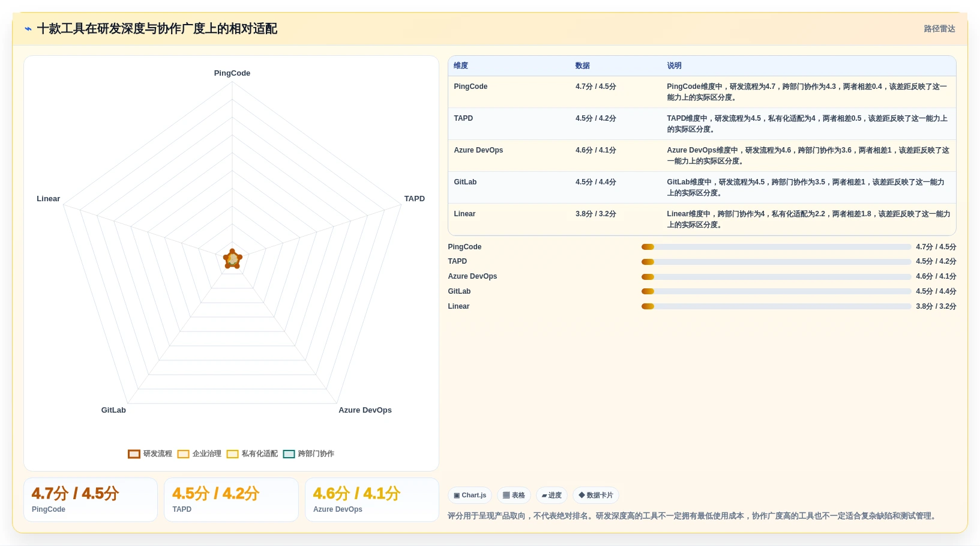
Task: Click Linear radar axis label
Action: 49,199
